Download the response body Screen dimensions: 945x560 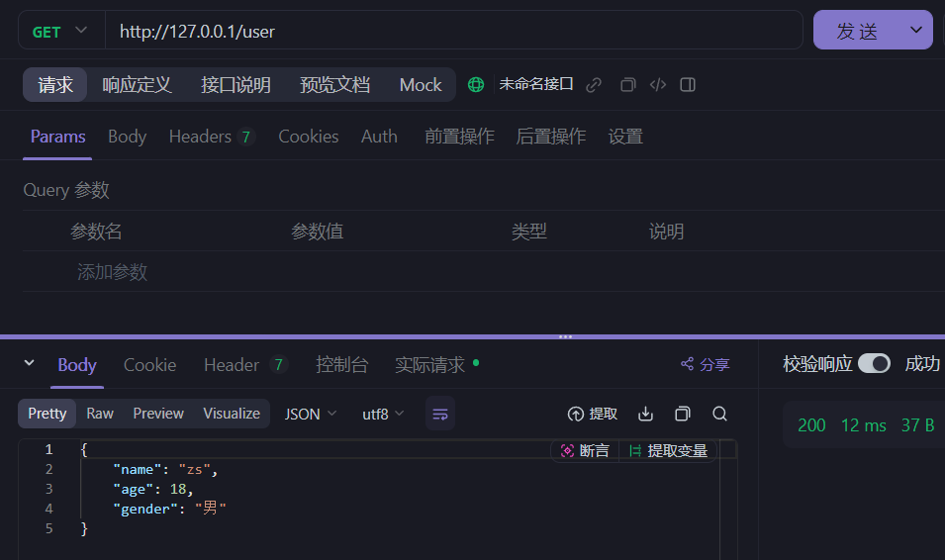645,415
